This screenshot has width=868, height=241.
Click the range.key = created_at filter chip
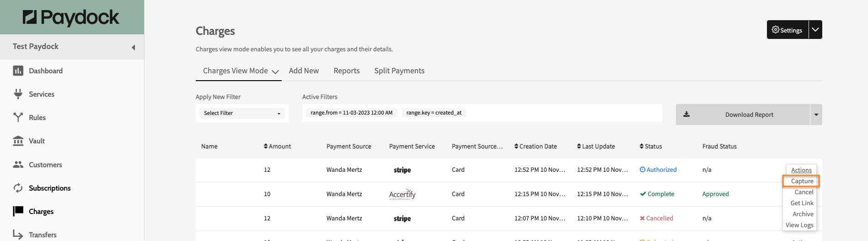(x=434, y=113)
